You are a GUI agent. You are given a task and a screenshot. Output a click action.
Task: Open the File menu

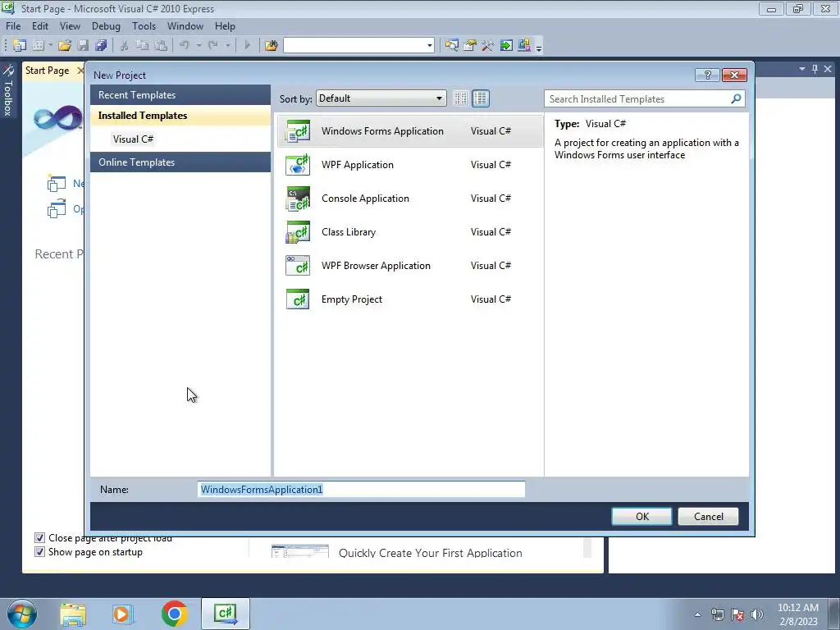13,25
